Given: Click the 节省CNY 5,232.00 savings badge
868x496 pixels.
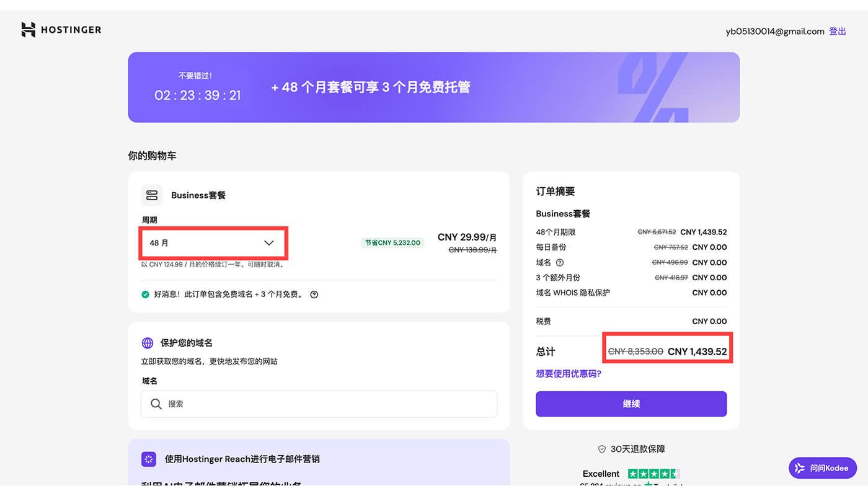Looking at the screenshot, I should [x=392, y=243].
